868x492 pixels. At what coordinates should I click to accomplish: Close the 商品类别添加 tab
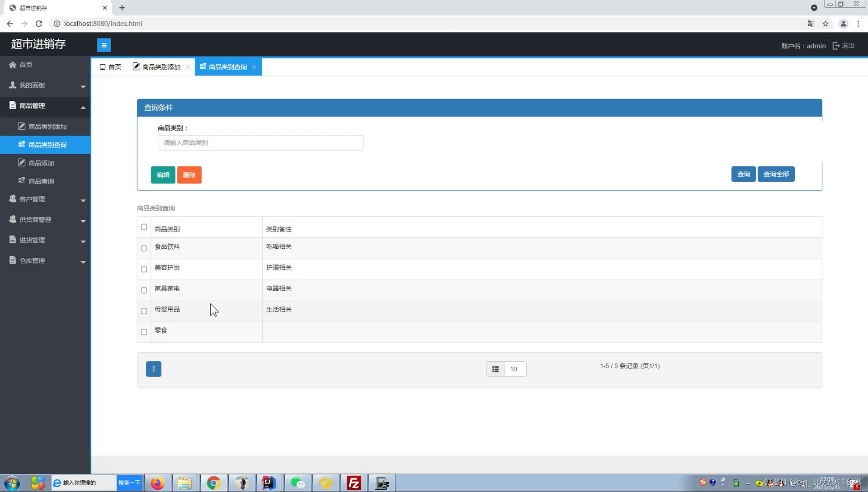[188, 67]
